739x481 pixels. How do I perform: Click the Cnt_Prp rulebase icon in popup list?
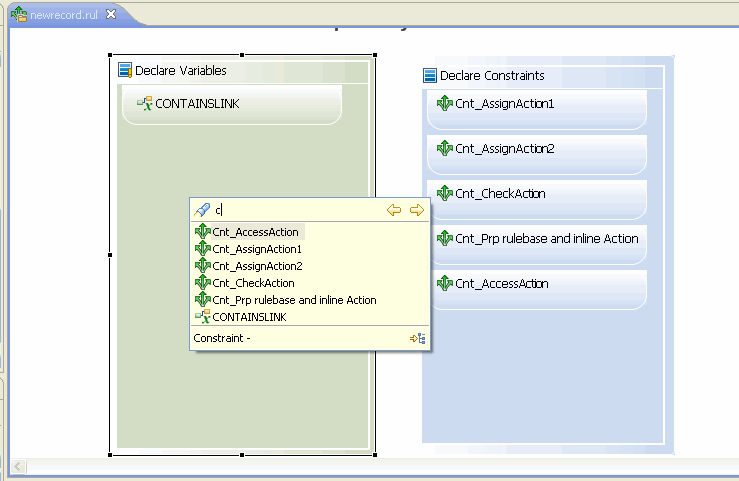(x=203, y=299)
